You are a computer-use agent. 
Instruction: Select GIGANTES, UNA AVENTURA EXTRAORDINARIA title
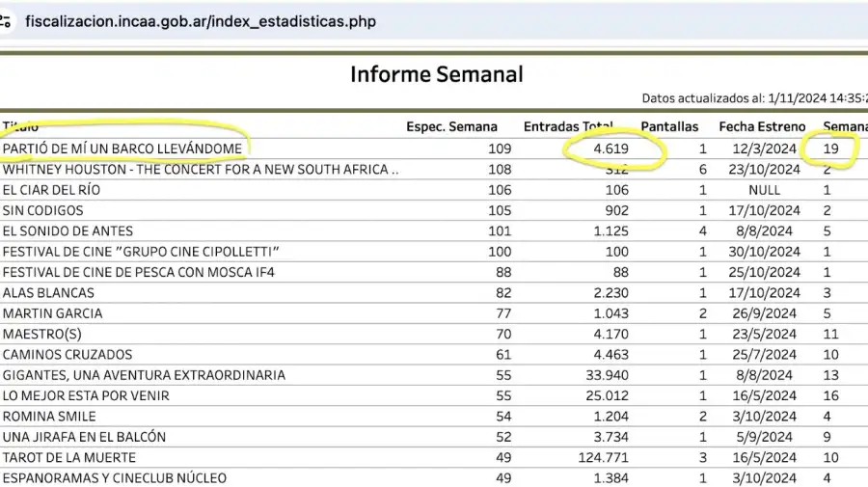(144, 375)
